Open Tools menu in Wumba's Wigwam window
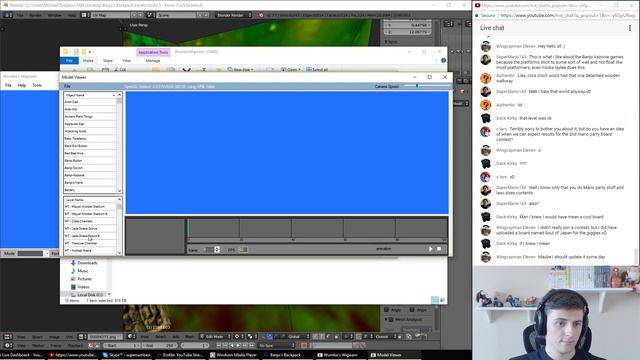This screenshot has width=640, height=360. click(37, 85)
